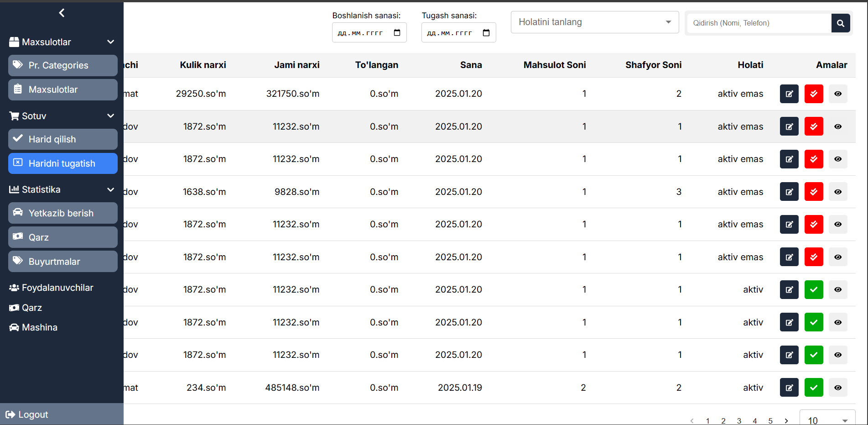
Task: Go to page 3 in pagination
Action: click(x=739, y=421)
